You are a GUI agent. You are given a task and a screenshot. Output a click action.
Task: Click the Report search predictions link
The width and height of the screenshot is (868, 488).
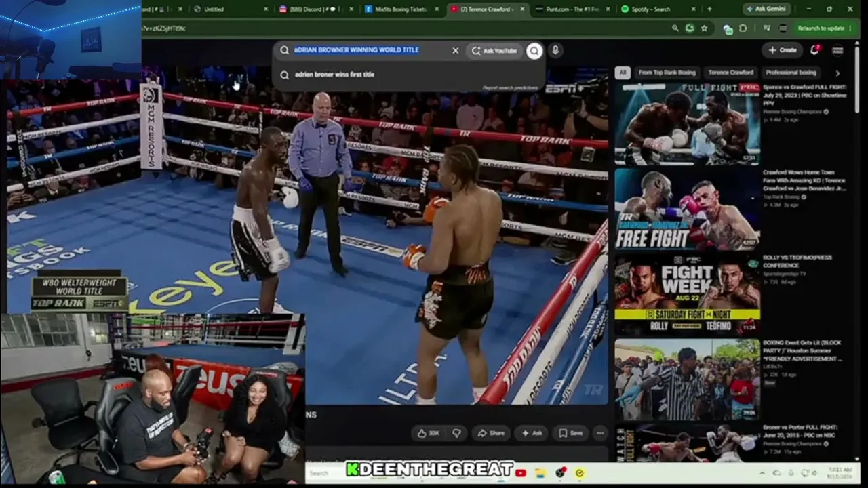[x=511, y=88]
